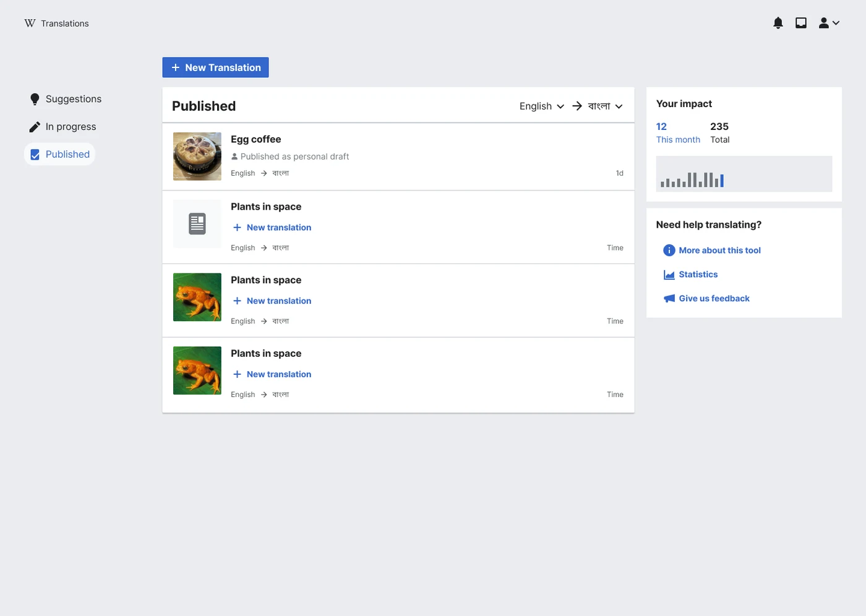The width and height of the screenshot is (866, 616).
Task: Expand the বাংলা target language dropdown
Action: pos(605,106)
